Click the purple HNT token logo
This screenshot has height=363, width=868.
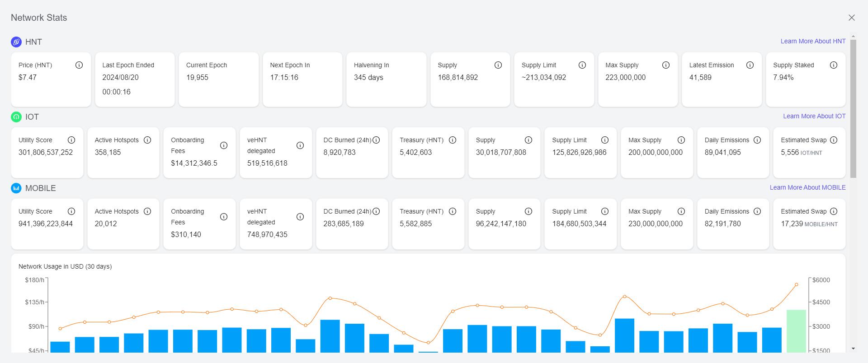pyautogui.click(x=16, y=42)
